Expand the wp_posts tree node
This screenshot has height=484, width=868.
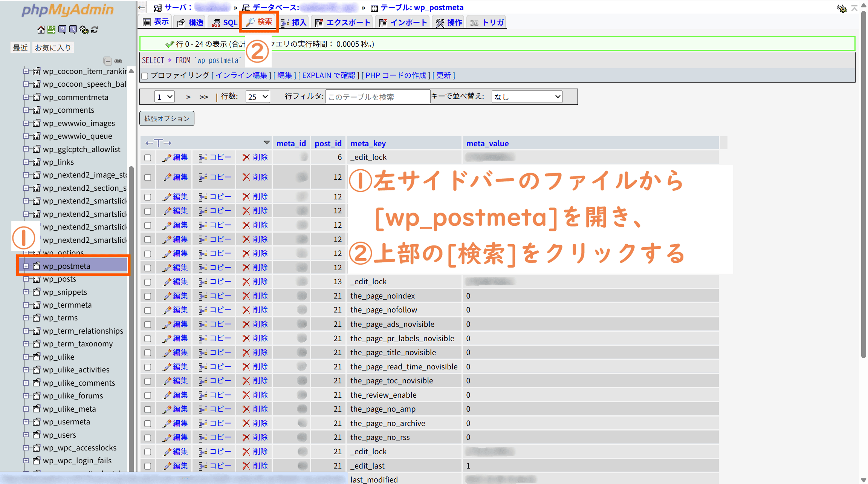pos(26,279)
